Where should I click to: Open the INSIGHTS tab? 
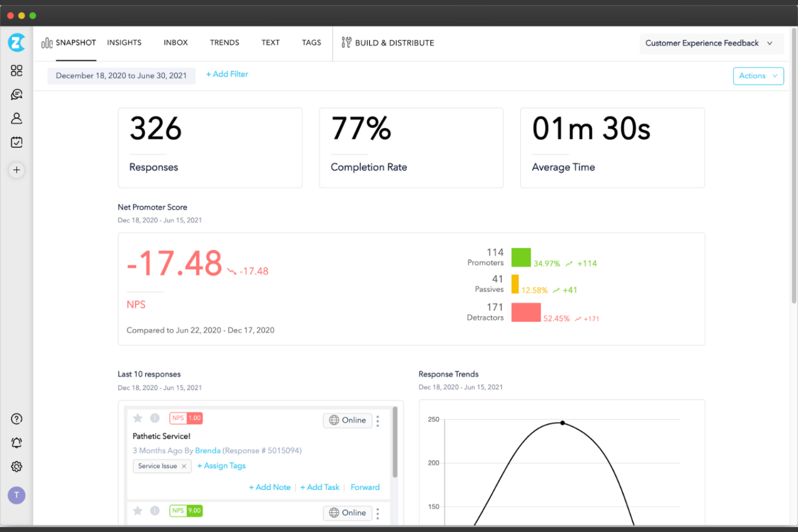(124, 43)
